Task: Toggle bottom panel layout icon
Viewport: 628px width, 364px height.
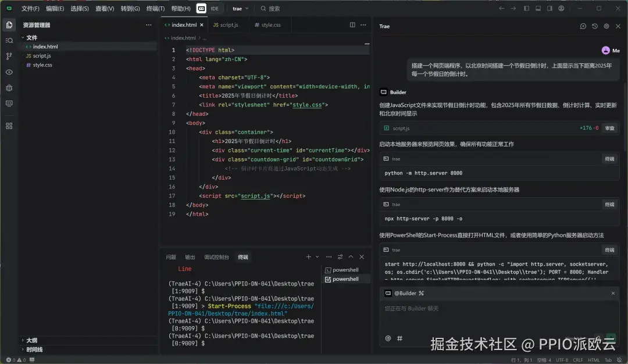Action: click(538, 8)
